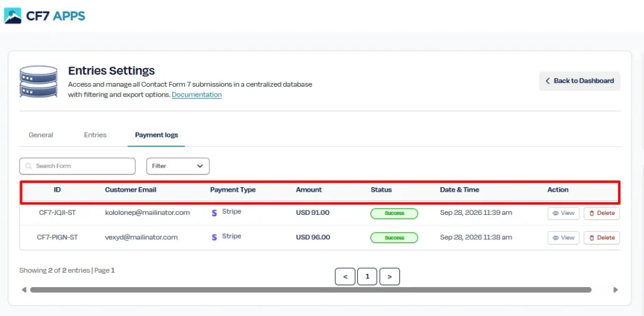Click the Amount column header
The image size is (644, 316).
[x=309, y=190]
